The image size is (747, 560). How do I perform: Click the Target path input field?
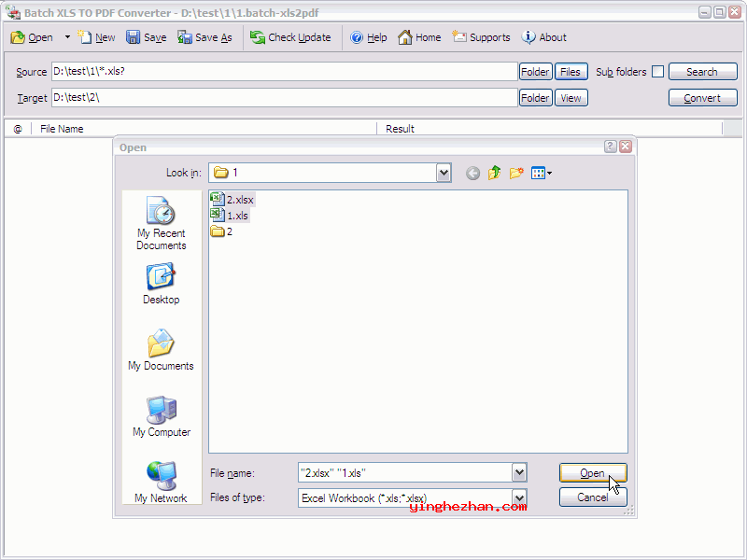284,98
